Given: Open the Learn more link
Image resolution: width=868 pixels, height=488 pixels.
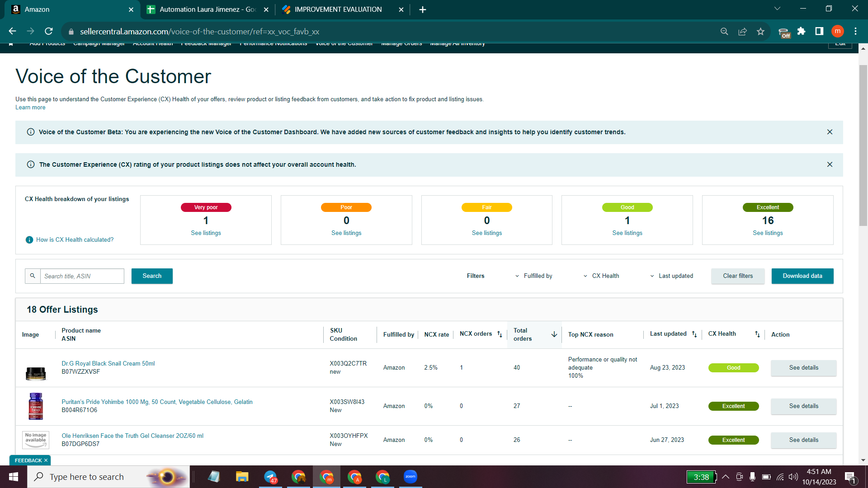Looking at the screenshot, I should pos(30,108).
